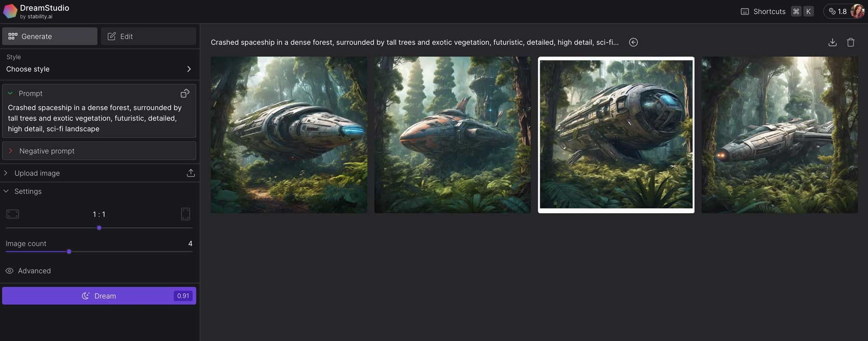The image size is (868, 341).
Task: Toggle Advanced settings eye icon
Action: [9, 271]
